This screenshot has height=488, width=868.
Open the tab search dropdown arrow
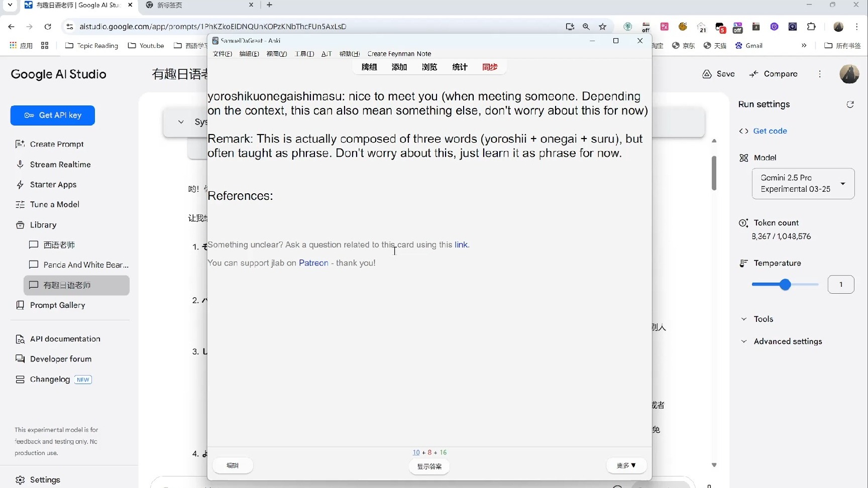(x=10, y=5)
